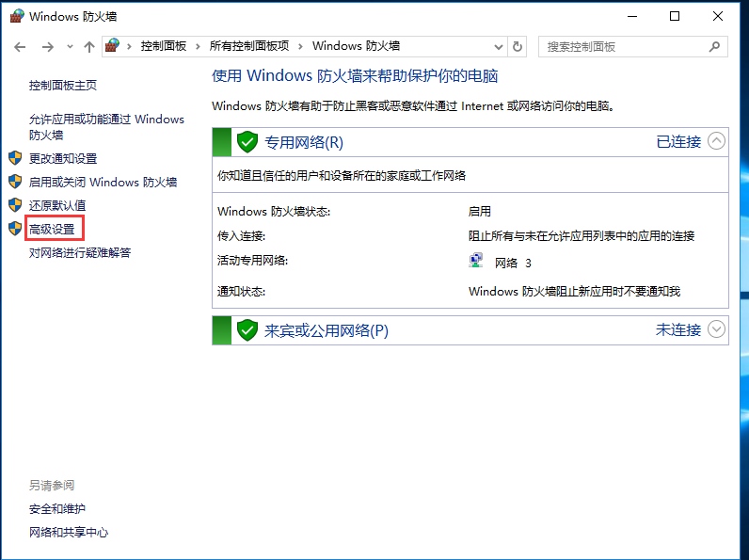Click the network icon beside 网络 3
The image size is (749, 560).
pyautogui.click(x=476, y=261)
